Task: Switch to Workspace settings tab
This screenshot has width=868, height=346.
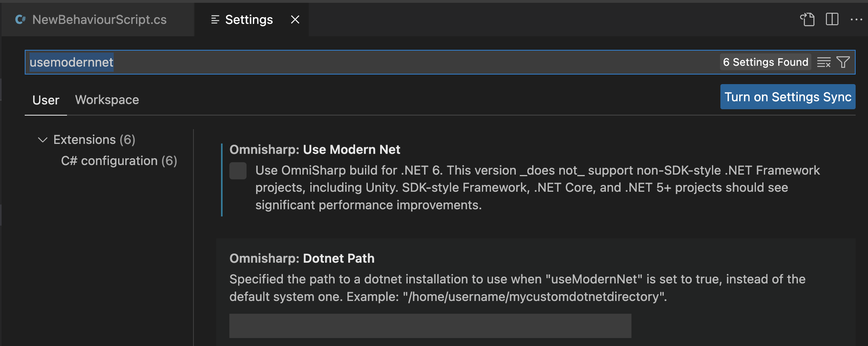Action: click(x=107, y=100)
